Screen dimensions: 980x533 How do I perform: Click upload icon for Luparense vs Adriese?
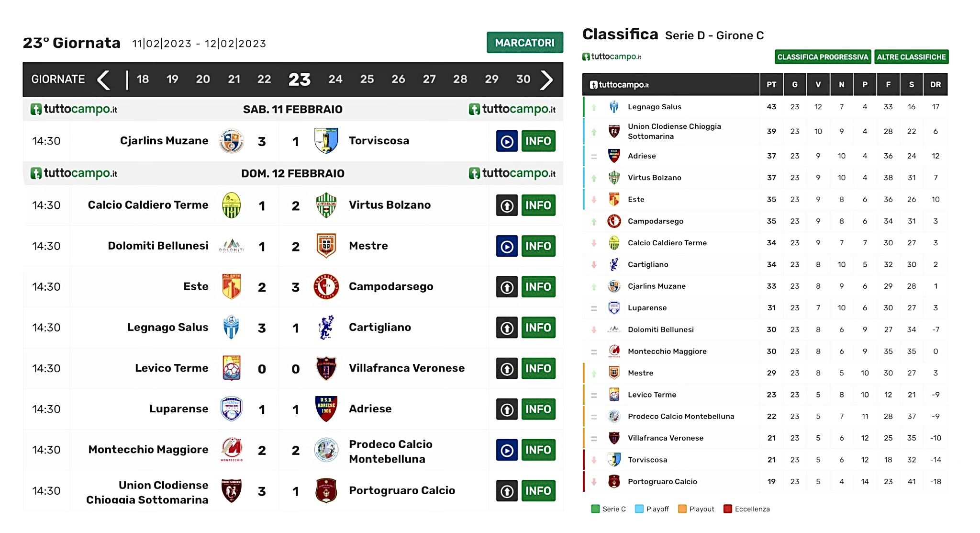pos(507,409)
